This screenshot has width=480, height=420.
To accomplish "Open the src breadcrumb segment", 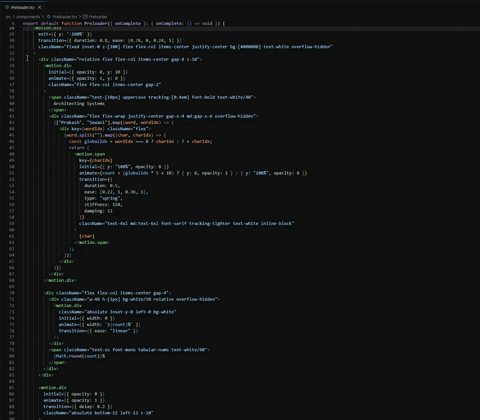I will [8, 17].
